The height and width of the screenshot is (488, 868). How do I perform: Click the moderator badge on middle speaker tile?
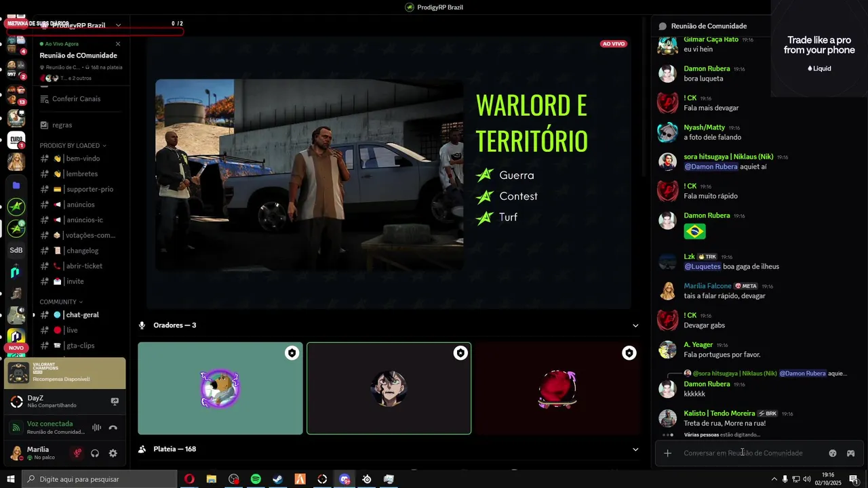click(460, 353)
